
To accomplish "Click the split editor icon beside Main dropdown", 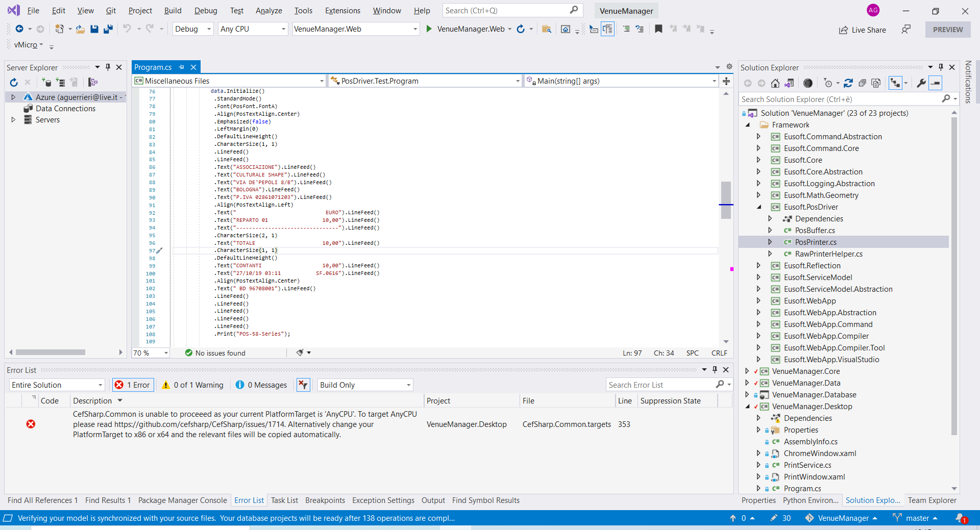I will tap(726, 81).
